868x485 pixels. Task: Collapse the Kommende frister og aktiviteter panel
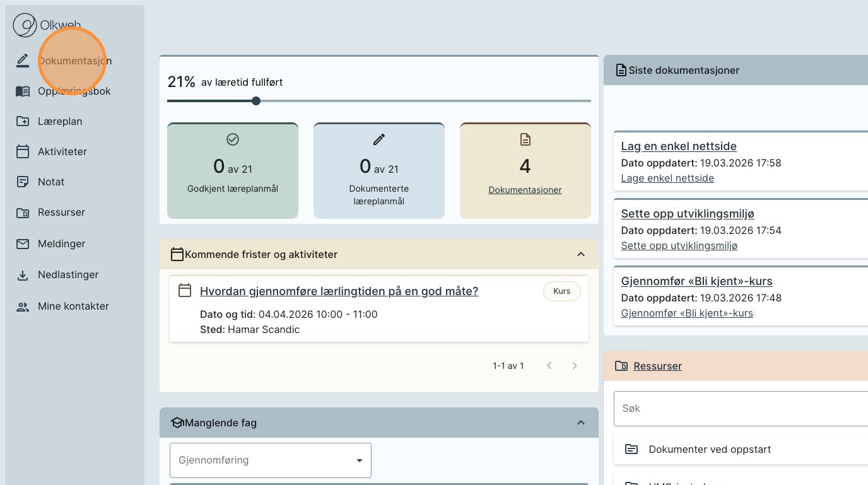(x=581, y=255)
